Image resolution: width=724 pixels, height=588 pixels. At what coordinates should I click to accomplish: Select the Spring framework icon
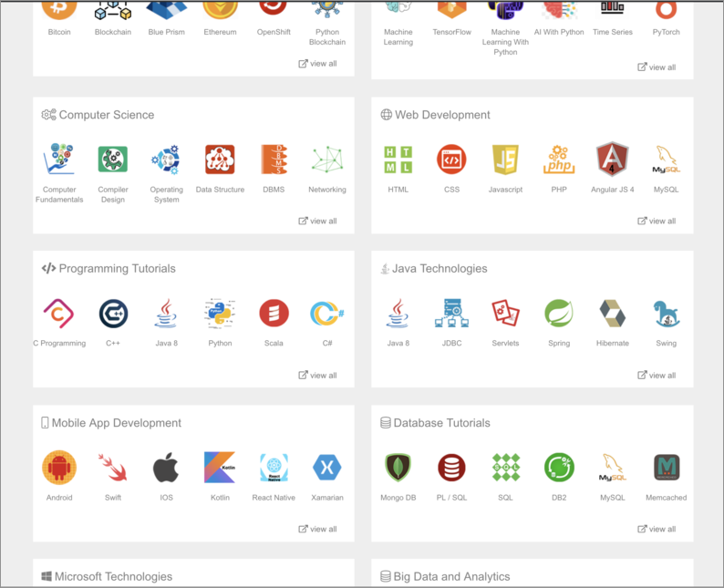[x=559, y=314]
